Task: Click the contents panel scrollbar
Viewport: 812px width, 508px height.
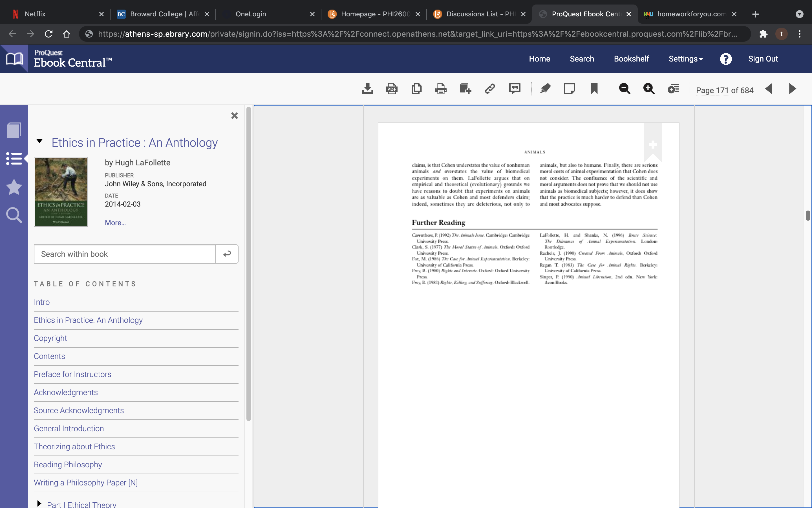Action: pyautogui.click(x=249, y=264)
